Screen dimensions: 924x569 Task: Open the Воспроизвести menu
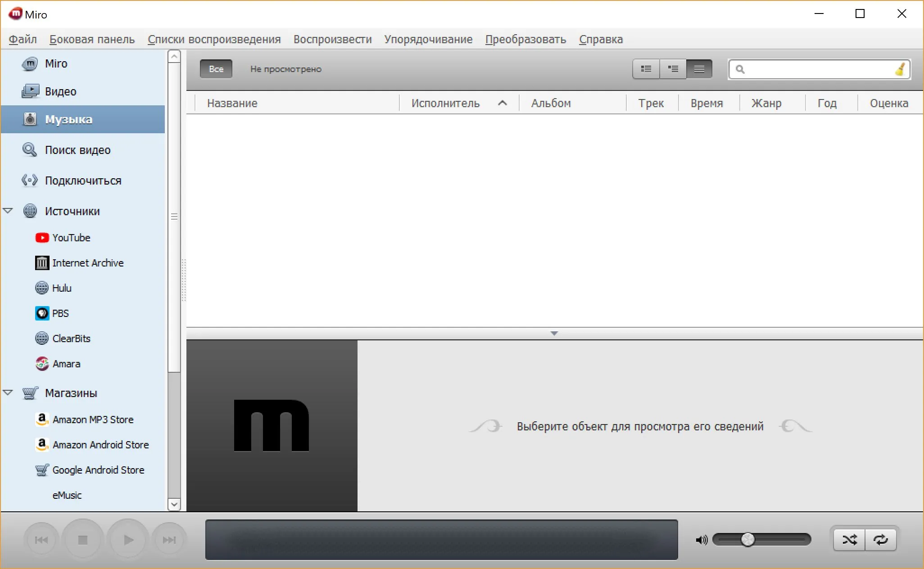tap(333, 40)
